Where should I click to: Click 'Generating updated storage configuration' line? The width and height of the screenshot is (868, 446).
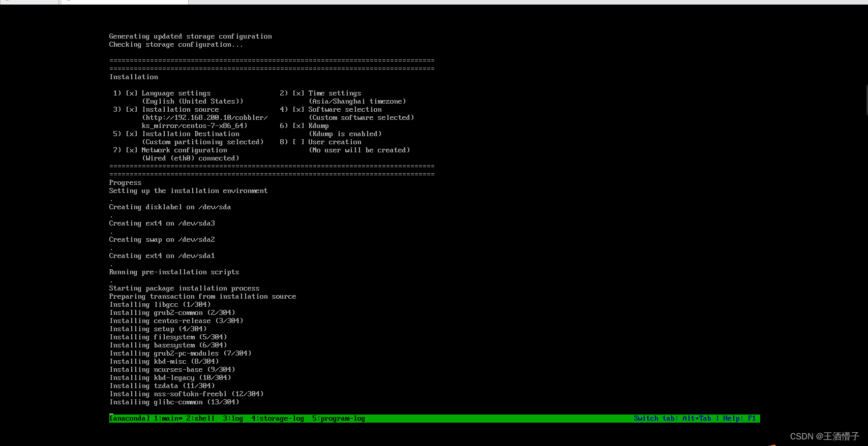[x=190, y=37]
